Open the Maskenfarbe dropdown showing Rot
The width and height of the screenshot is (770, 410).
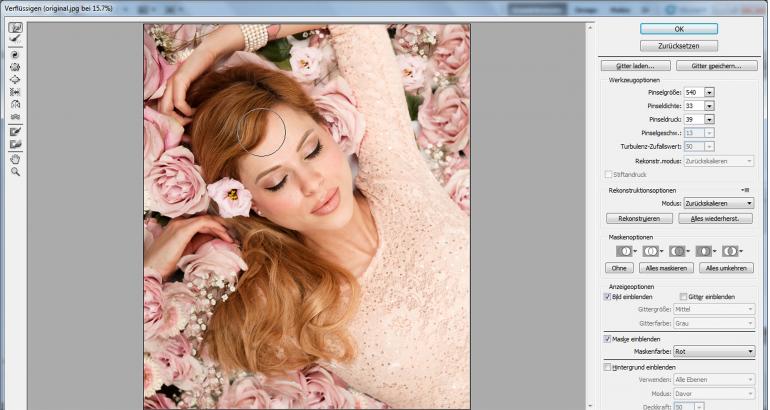point(714,352)
